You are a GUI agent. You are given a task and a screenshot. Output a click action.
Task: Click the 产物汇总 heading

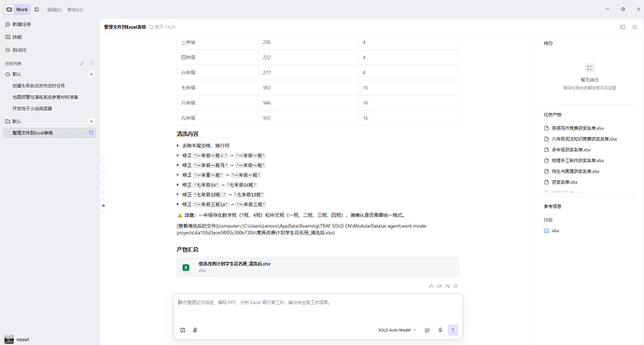point(188,249)
